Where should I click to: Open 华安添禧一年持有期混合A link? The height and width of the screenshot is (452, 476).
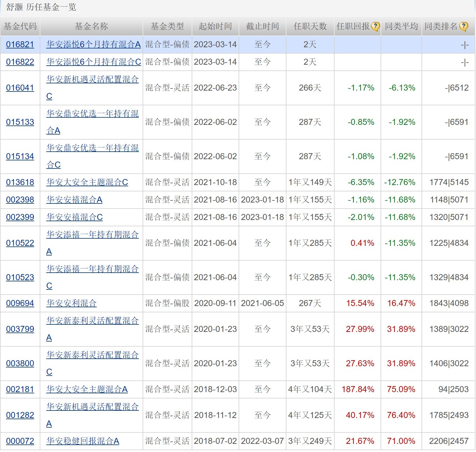point(92,243)
